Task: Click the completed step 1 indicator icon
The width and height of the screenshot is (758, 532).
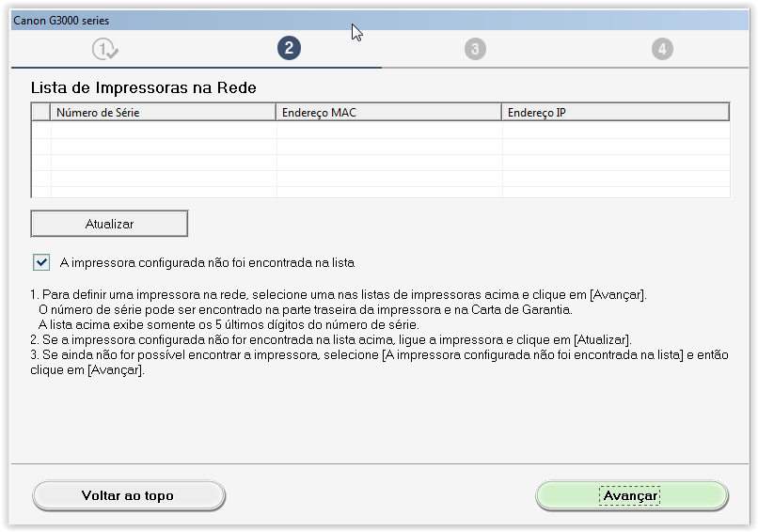Action: pyautogui.click(x=105, y=49)
